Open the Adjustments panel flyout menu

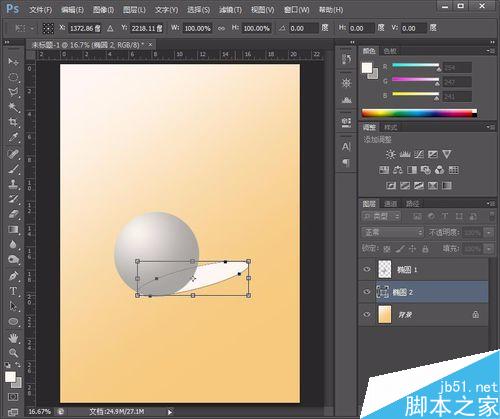(490, 127)
